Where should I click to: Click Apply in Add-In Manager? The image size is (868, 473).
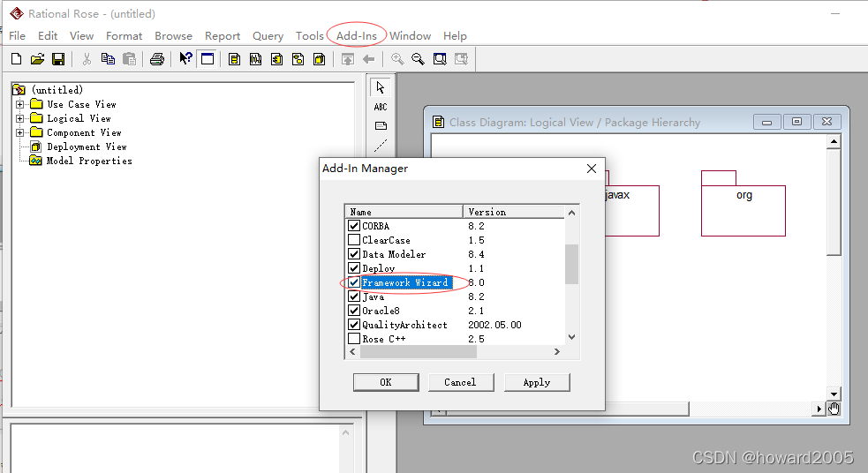coord(536,382)
